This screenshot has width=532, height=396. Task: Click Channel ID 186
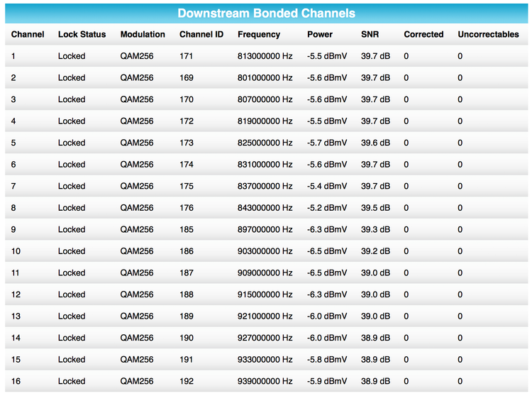187,251
